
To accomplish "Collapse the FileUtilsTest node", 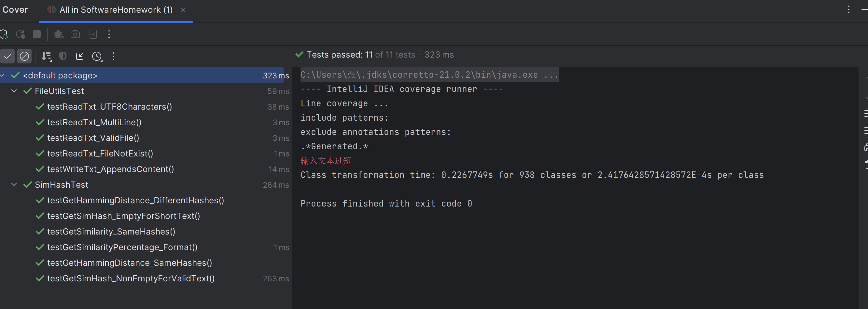I will tap(14, 91).
